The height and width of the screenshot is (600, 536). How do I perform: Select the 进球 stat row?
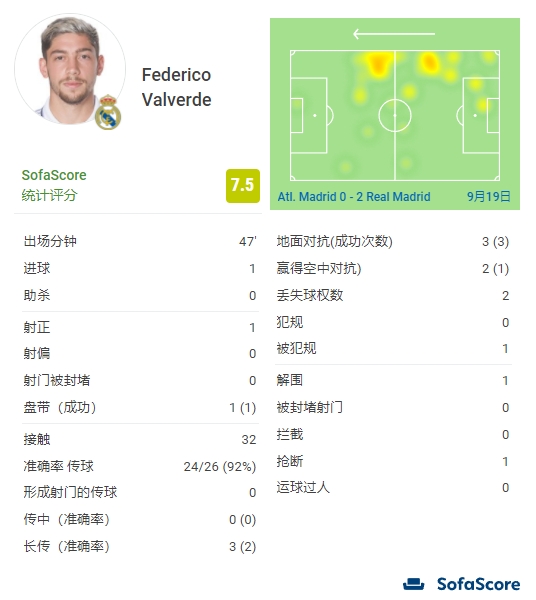point(140,269)
